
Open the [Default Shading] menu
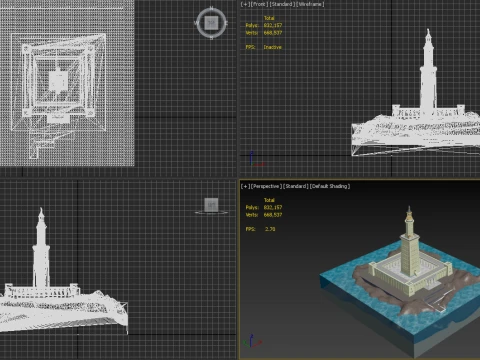coord(330,186)
